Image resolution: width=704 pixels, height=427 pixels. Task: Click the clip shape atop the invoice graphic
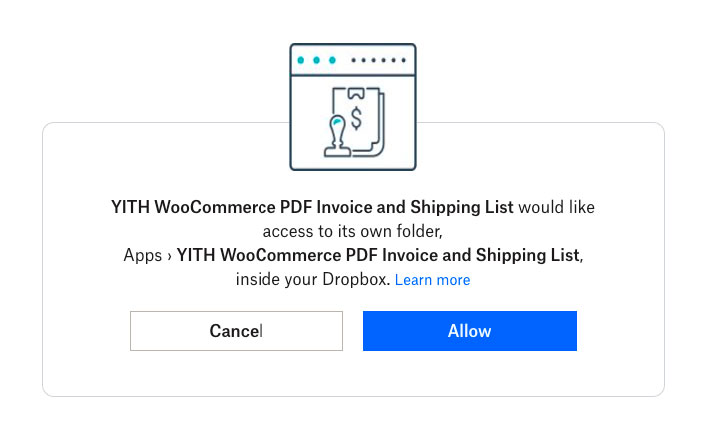click(x=356, y=93)
